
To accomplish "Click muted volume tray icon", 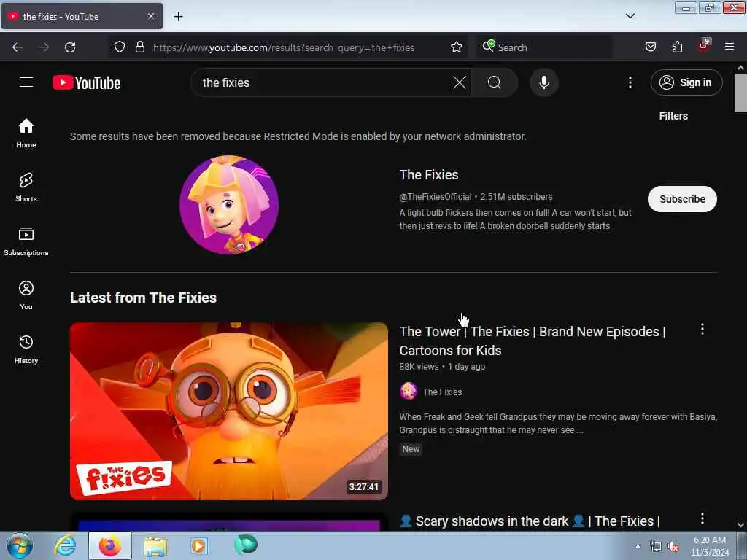I will tap(673, 547).
